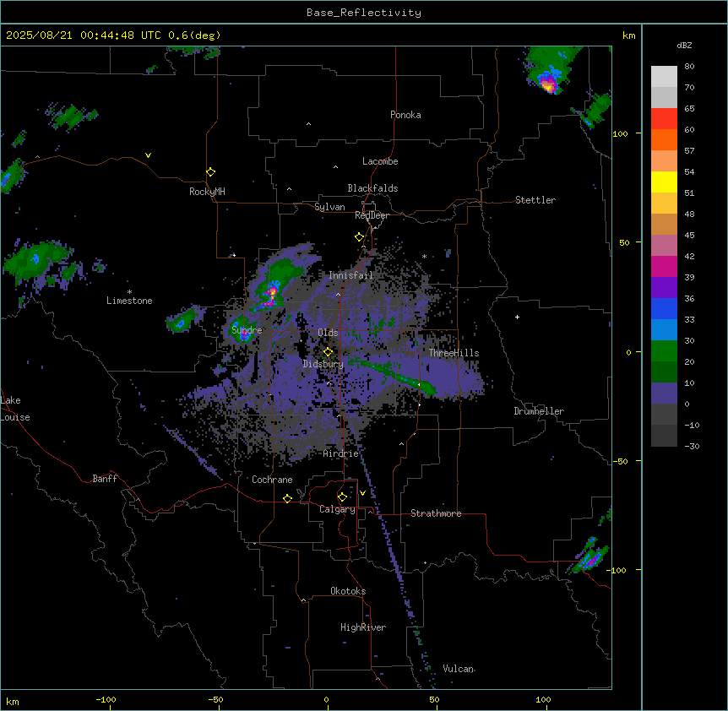Screen dimensions: 728x711
Task: Click the dBZ legend heading
Action: click(684, 46)
